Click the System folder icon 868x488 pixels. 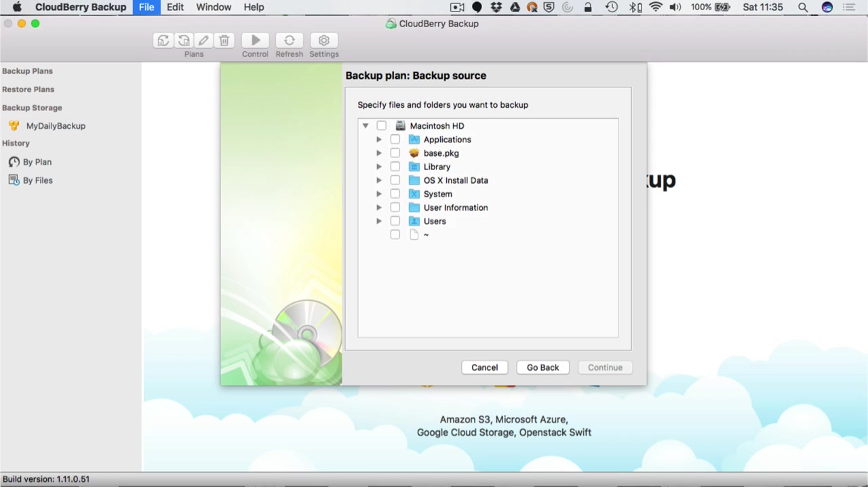(x=414, y=194)
